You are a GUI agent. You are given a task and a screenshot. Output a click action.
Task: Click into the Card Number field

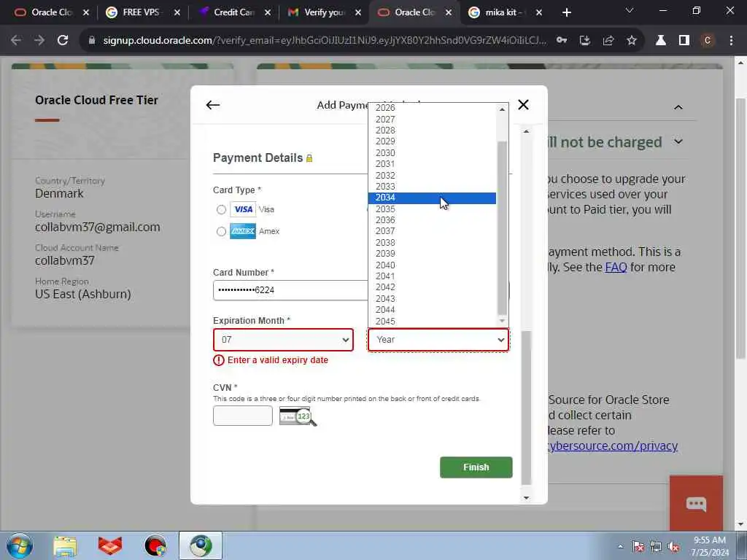point(290,290)
